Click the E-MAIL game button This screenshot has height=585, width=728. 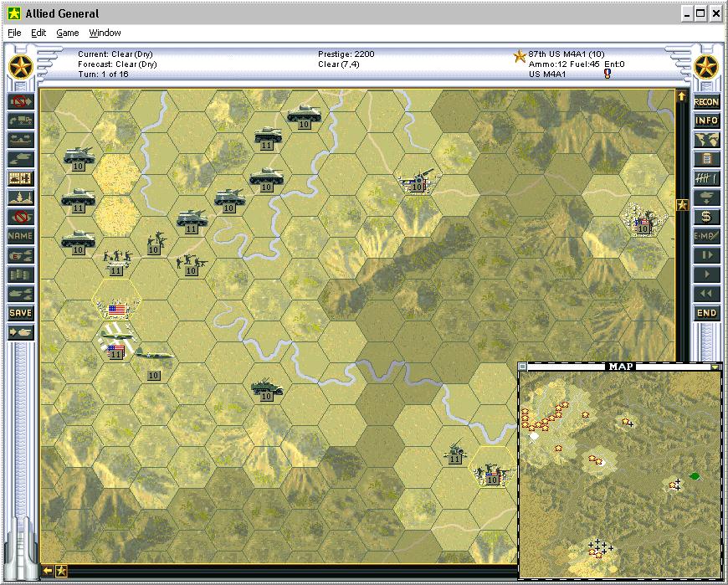pos(706,236)
